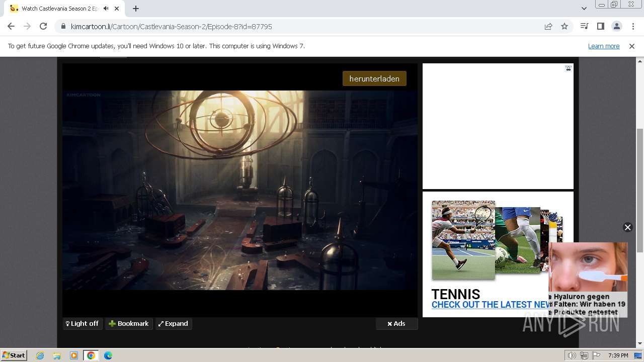The image size is (644, 362).
Task: Open Windows Media Player from taskbar
Action: [74, 355]
